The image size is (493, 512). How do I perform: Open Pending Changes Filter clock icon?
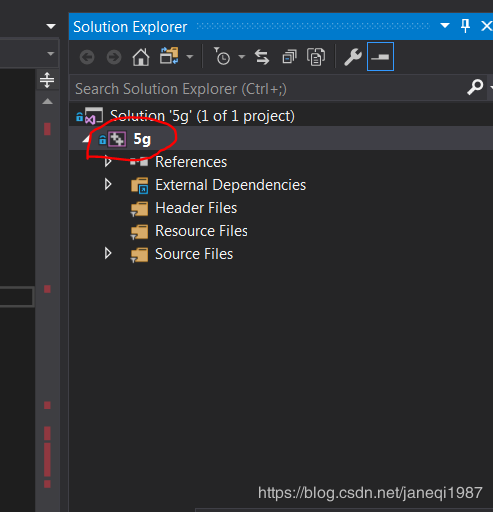tap(222, 56)
